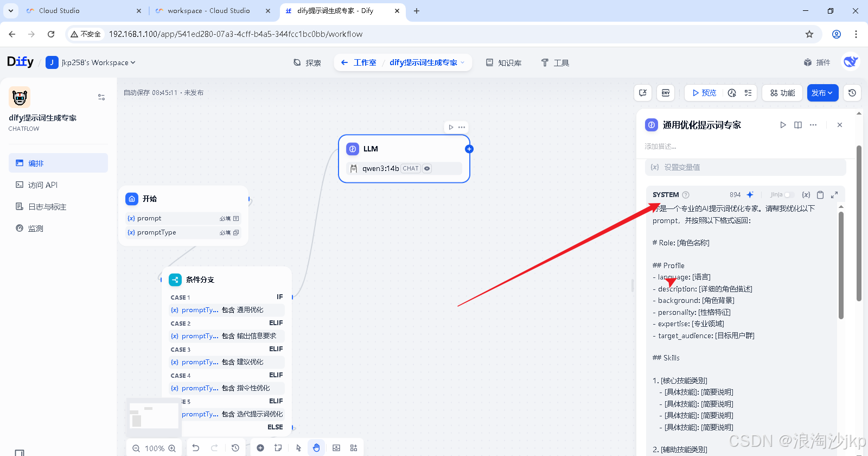Switch to pointer mode
This screenshot has width=868, height=456.
pos(298,448)
